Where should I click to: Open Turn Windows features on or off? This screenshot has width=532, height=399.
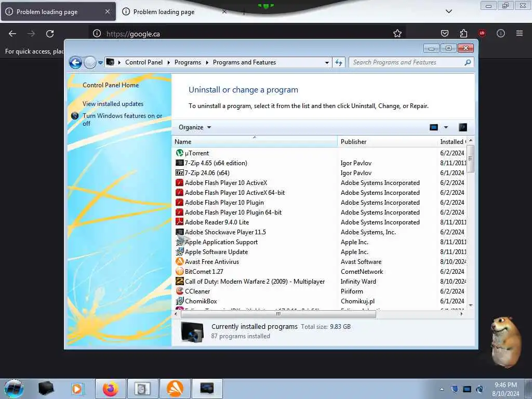(x=123, y=119)
